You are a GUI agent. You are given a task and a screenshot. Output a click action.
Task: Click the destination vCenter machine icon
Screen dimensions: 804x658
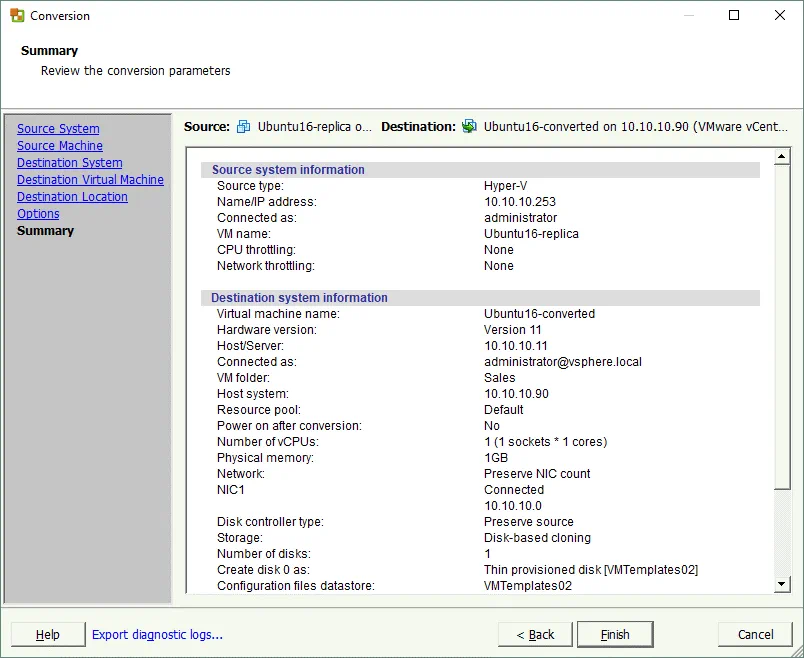click(x=469, y=127)
